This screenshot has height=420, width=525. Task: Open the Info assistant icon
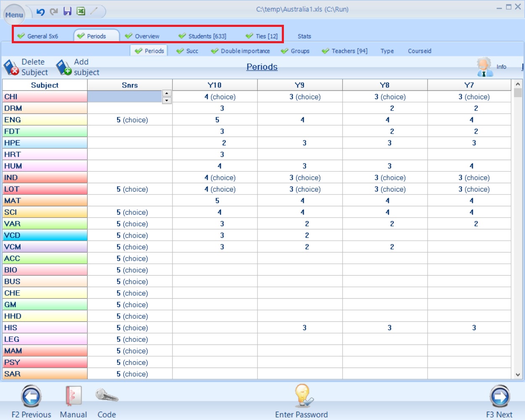tap(484, 67)
